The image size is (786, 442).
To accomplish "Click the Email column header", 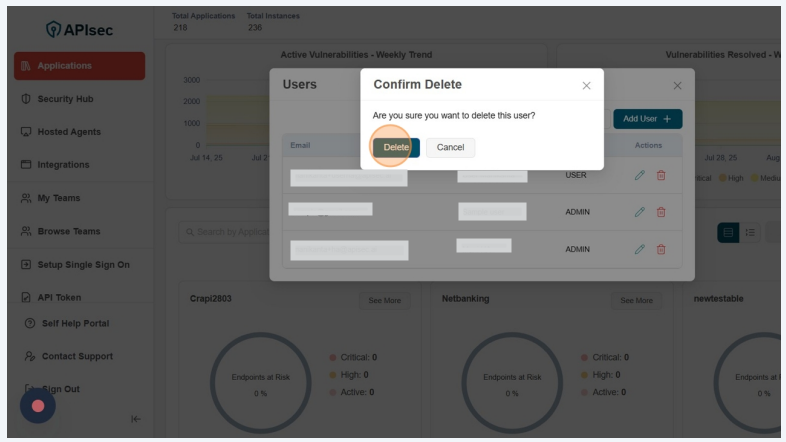I will point(300,145).
